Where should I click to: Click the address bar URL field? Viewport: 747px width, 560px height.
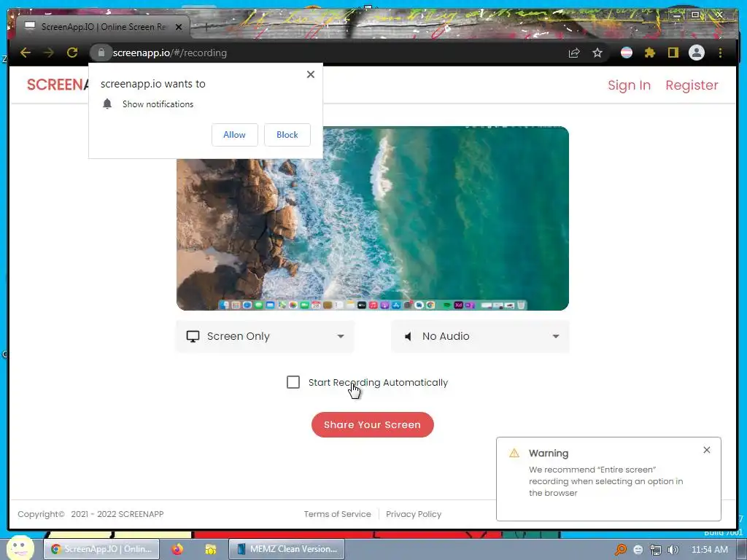[x=333, y=52]
